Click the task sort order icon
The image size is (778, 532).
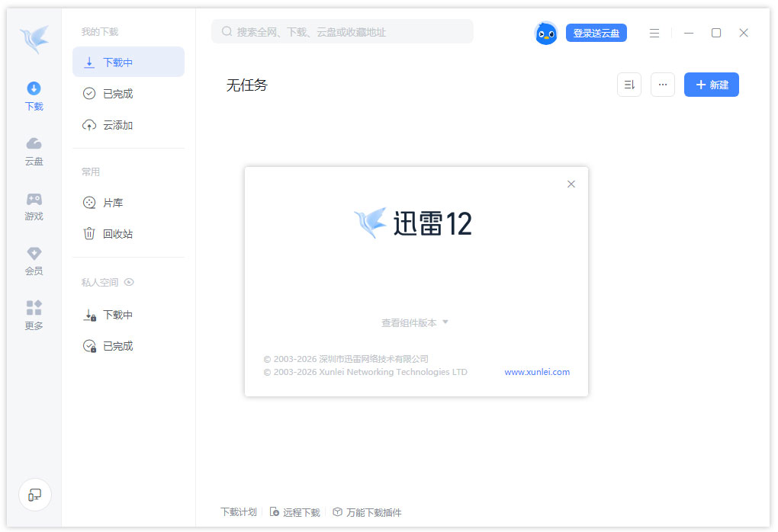[x=629, y=85]
